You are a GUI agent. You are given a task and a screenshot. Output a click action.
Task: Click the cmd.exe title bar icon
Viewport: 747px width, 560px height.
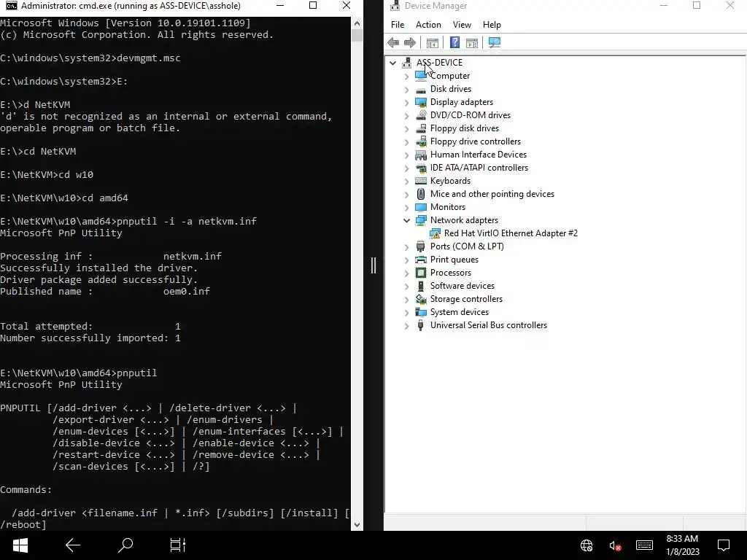click(11, 6)
